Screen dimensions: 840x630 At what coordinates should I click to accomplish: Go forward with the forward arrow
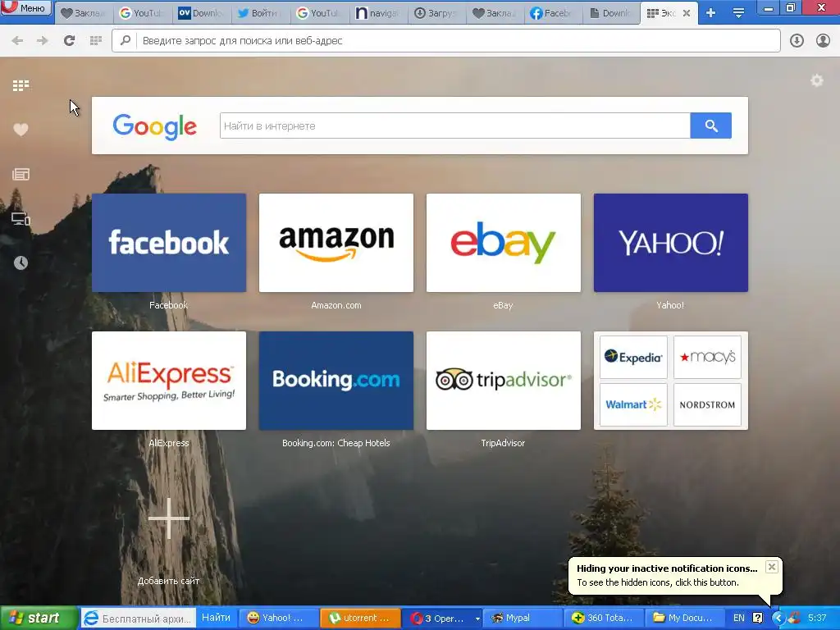click(x=43, y=41)
